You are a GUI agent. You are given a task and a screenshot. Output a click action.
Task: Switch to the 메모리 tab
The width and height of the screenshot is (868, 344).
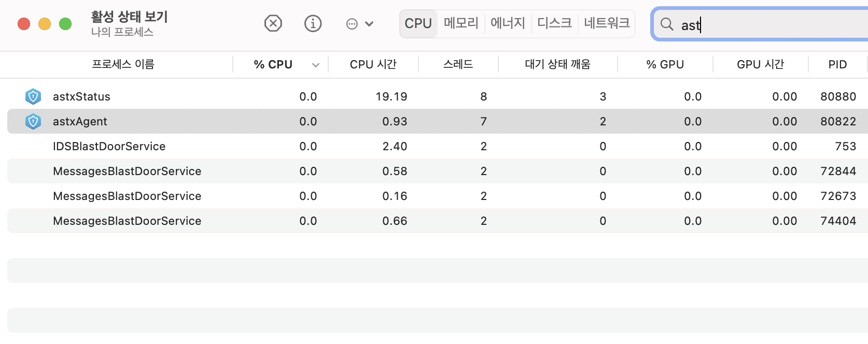[x=461, y=23]
